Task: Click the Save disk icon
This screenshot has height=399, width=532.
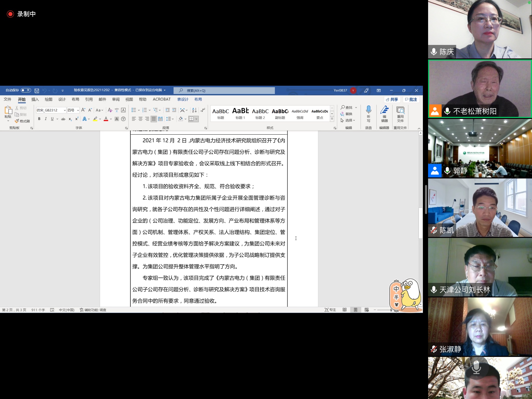Action: coord(37,91)
